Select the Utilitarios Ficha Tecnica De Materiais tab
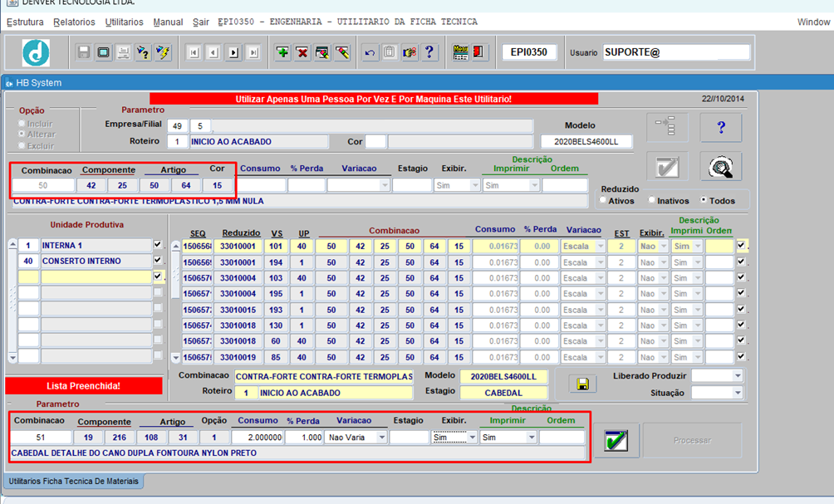 pos(73,481)
